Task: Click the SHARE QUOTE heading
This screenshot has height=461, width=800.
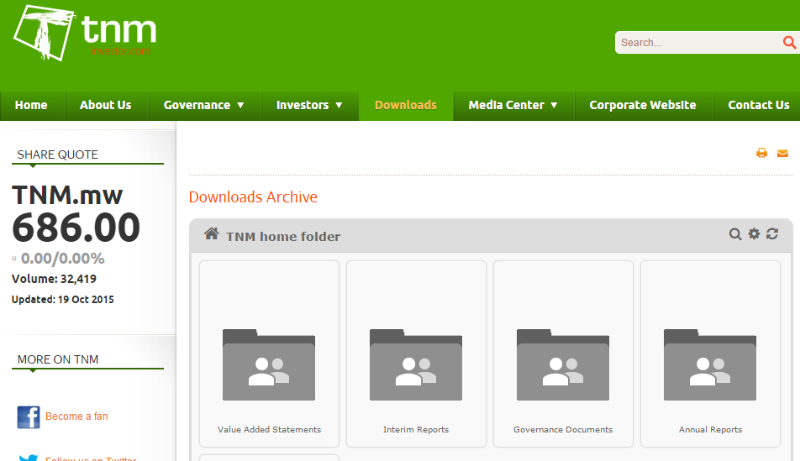Action: 57,155
